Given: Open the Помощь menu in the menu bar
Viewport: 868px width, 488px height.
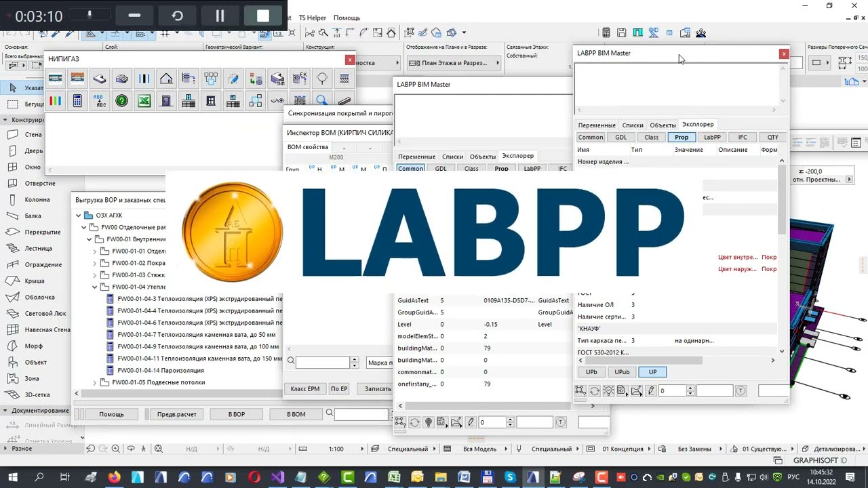Looking at the screenshot, I should 347,18.
